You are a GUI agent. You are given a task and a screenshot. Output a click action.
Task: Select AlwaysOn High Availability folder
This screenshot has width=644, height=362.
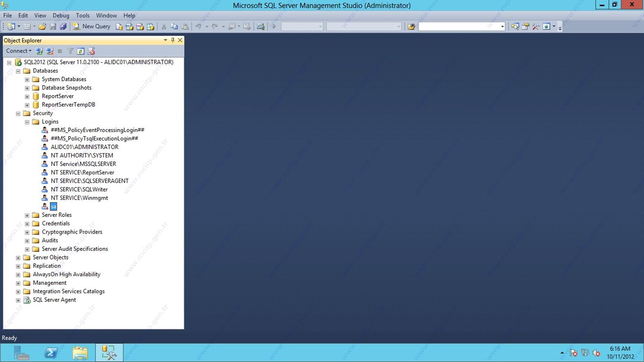67,274
